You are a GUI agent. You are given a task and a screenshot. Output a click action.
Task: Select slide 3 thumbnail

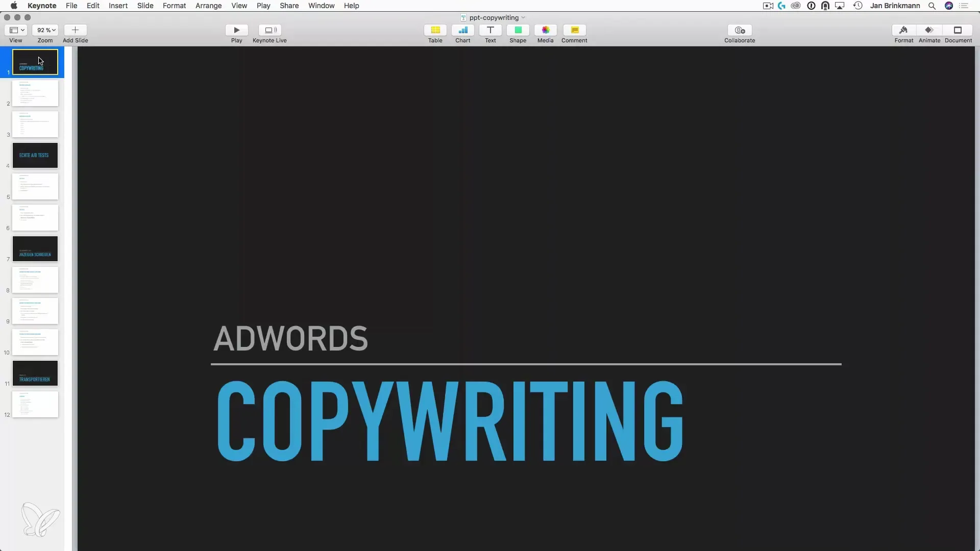tap(35, 124)
